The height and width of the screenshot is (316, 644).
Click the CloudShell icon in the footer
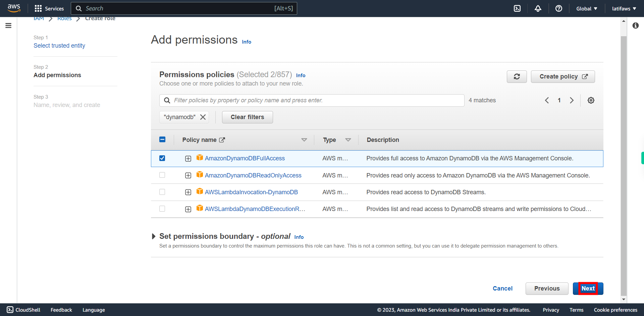point(10,310)
